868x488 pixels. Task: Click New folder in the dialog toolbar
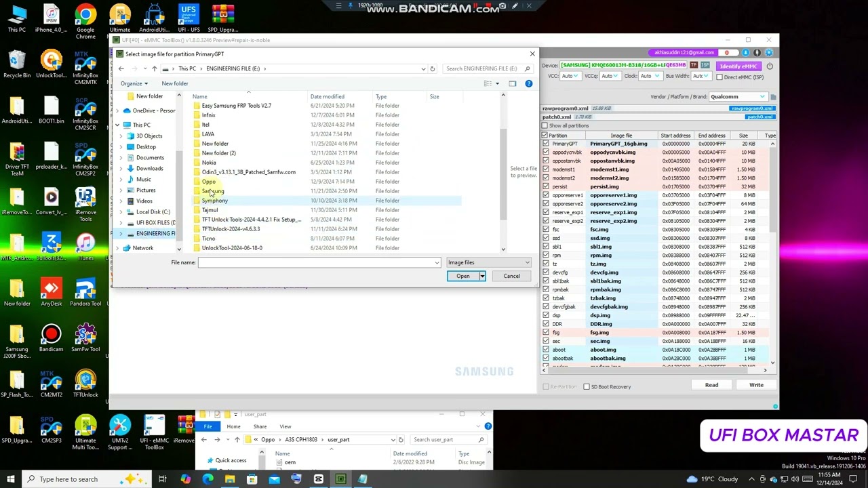coord(175,84)
